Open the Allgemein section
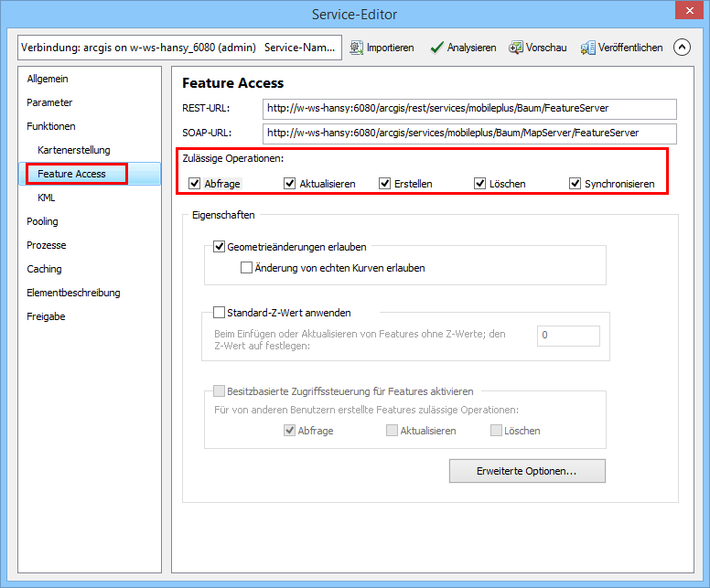 pyautogui.click(x=47, y=79)
